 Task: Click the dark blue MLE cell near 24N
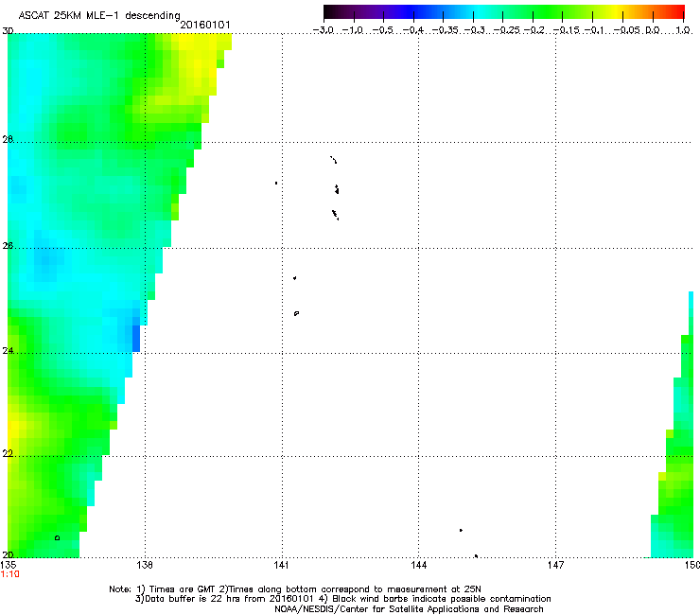coord(136,339)
